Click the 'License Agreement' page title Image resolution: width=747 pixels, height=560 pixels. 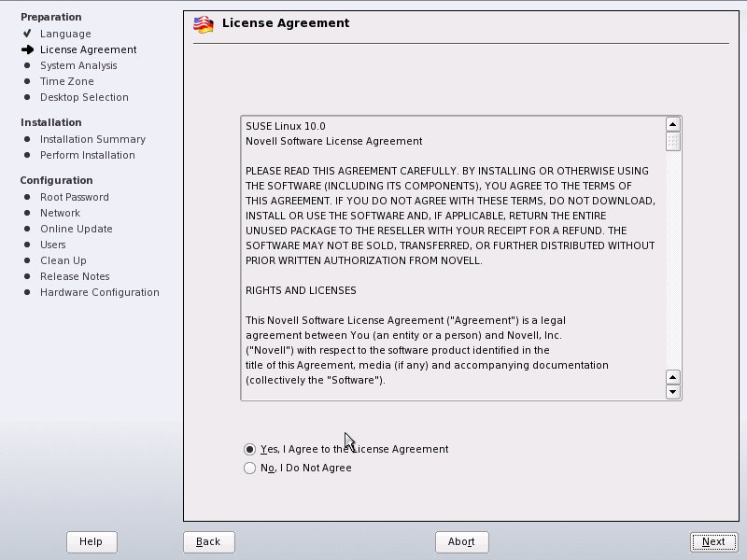pos(286,22)
